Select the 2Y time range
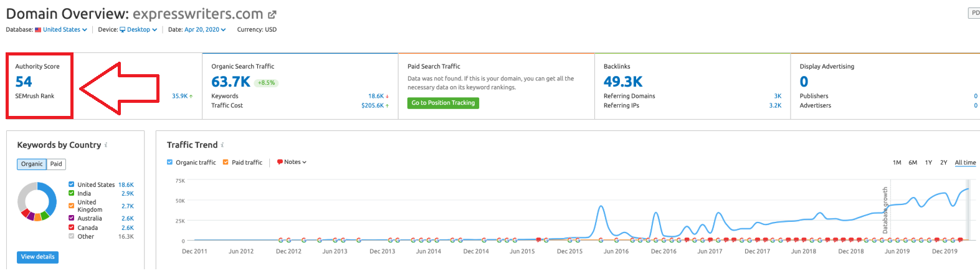 tap(944, 163)
